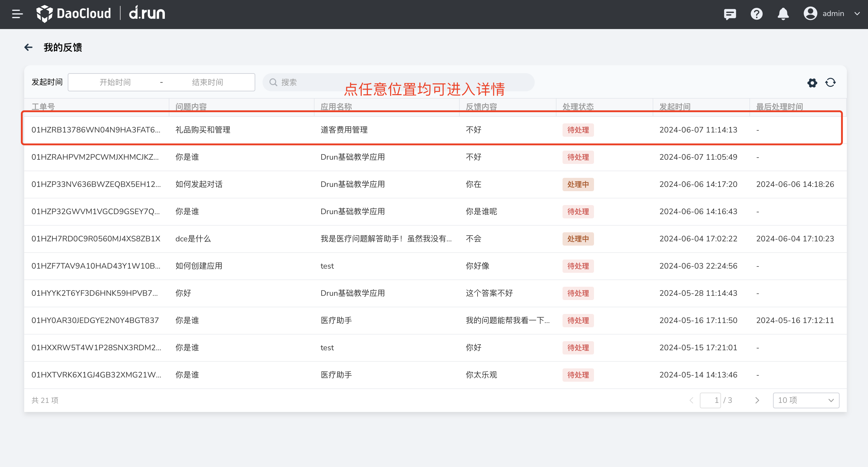Viewport: 868px width, 467px height.
Task: Click 你是谁呢 feedback cell
Action: (481, 212)
